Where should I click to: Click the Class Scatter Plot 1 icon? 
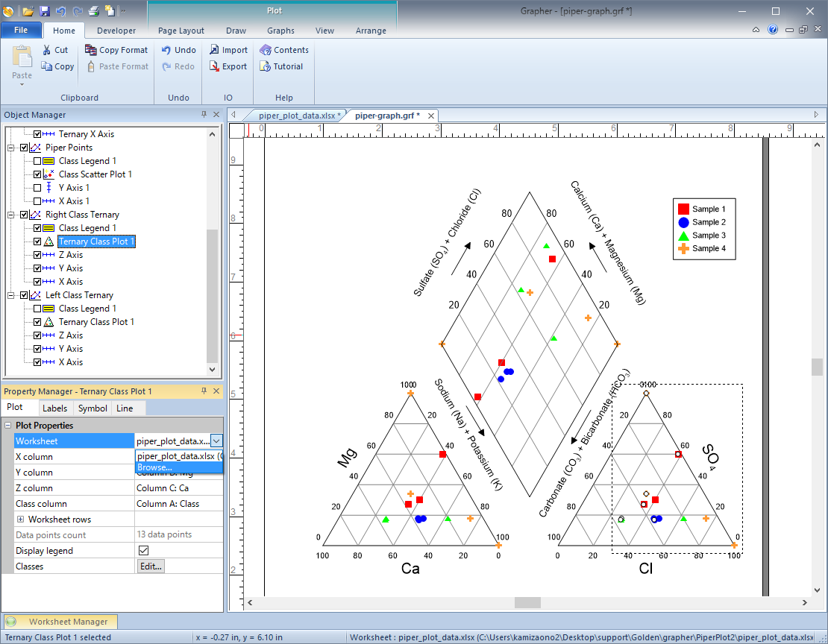point(48,174)
